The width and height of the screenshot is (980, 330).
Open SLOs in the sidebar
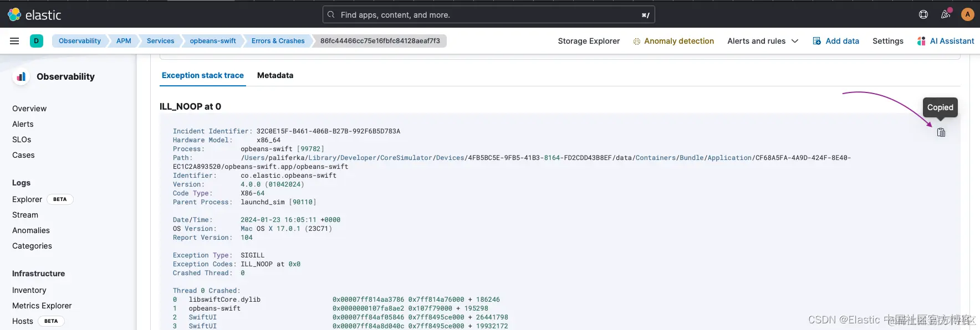[22, 140]
